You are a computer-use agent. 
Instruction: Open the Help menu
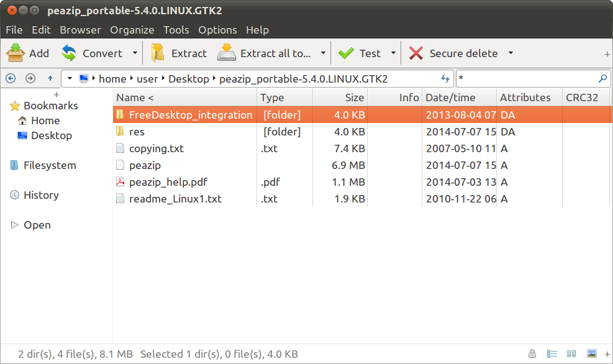pyautogui.click(x=257, y=30)
